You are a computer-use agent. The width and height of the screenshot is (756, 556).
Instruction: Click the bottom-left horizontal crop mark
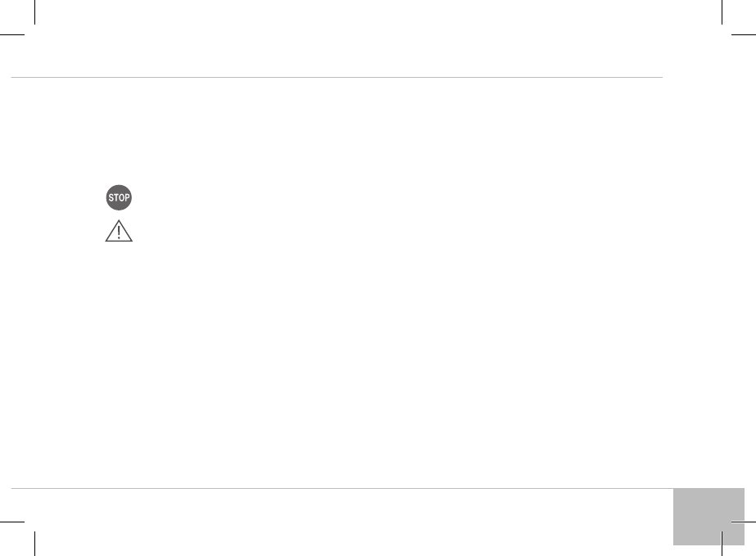(x=12, y=521)
